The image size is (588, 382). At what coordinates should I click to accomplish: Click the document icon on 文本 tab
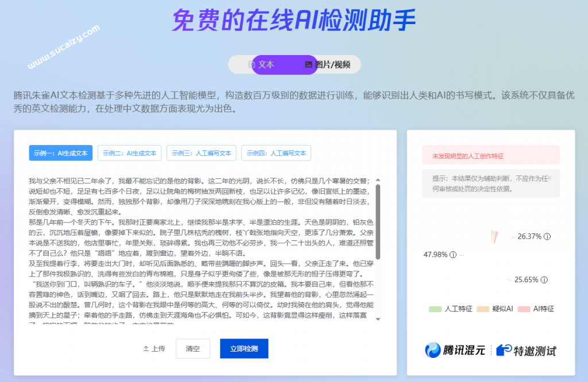[x=251, y=65]
